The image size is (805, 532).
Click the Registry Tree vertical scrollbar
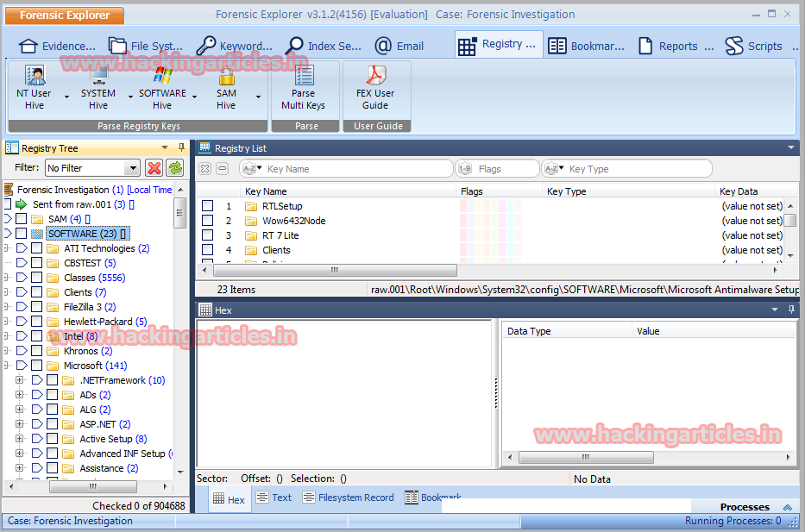pyautogui.click(x=179, y=213)
